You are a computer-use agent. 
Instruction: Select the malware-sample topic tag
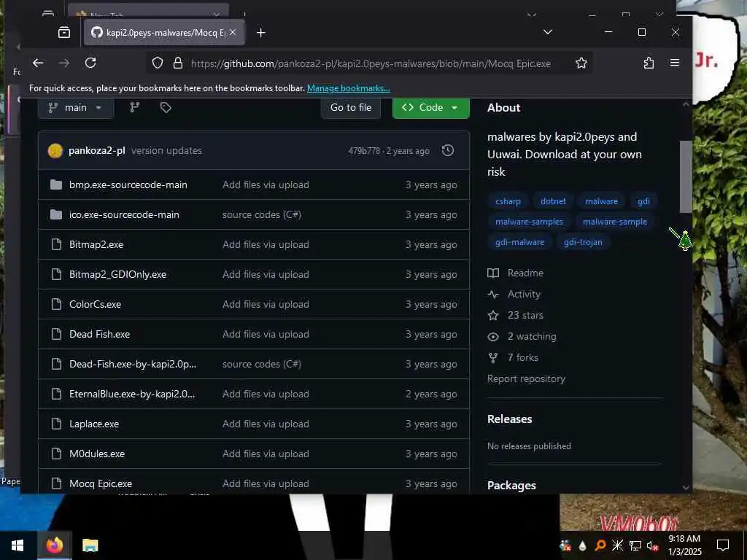coord(615,222)
